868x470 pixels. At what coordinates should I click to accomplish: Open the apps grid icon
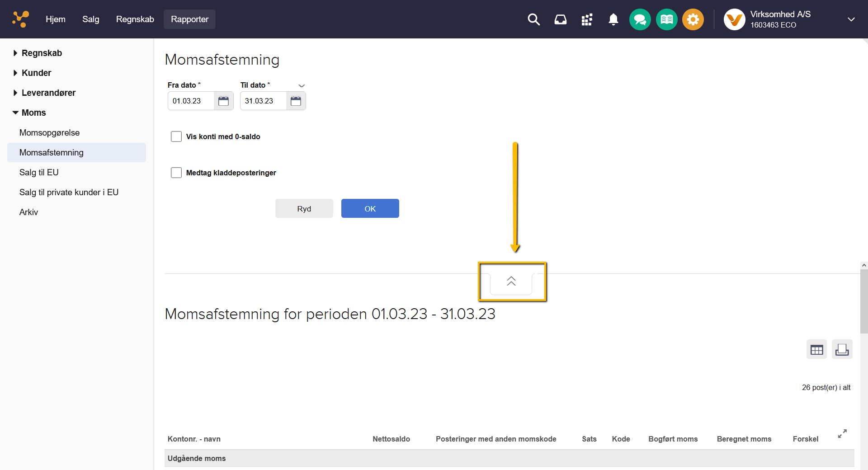[587, 19]
